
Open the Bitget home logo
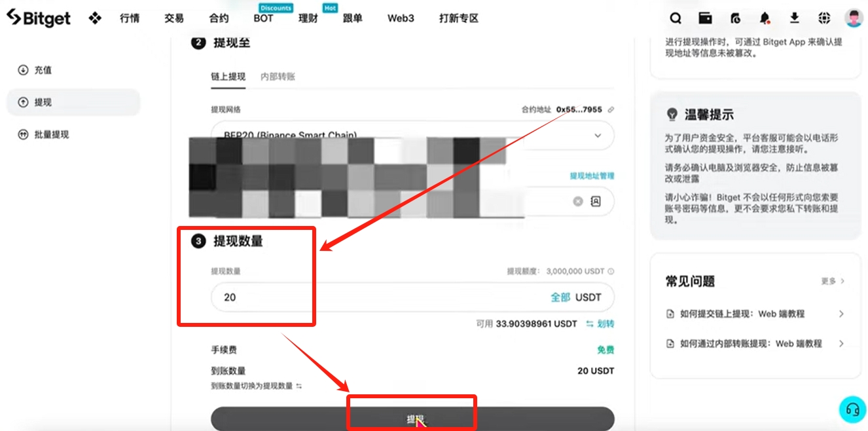coord(38,18)
